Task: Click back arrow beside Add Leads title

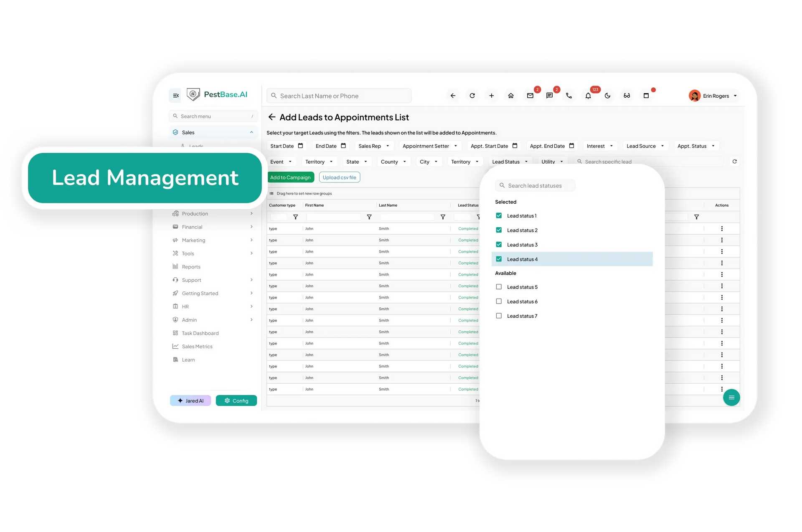Action: tap(272, 117)
